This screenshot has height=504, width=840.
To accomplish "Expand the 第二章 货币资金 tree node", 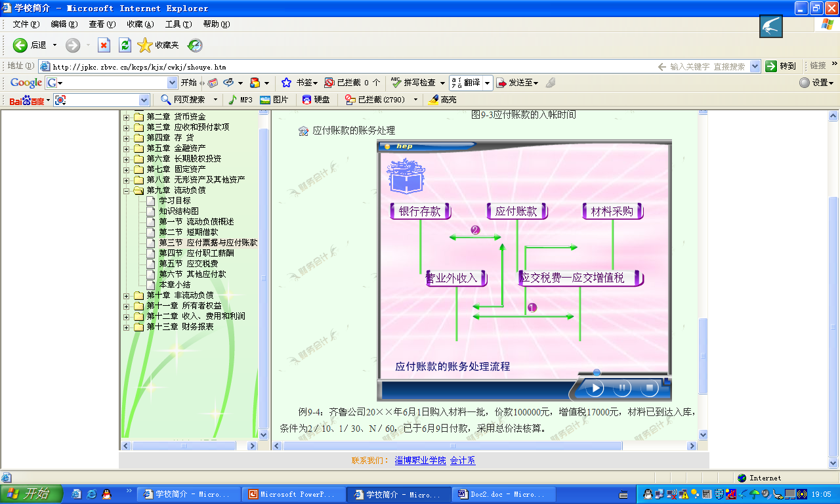I will tap(126, 117).
